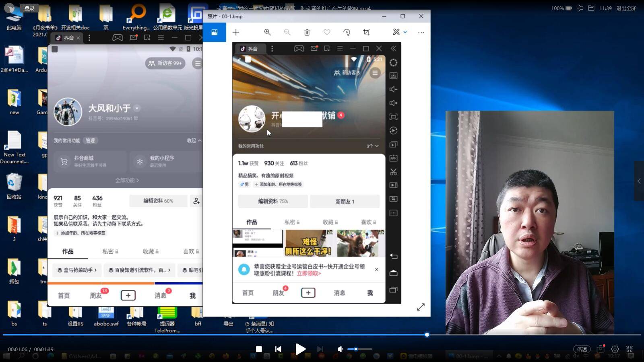644x362 pixels.
Task: Click the add friend icon beside 编辑资料
Action: [x=196, y=201]
